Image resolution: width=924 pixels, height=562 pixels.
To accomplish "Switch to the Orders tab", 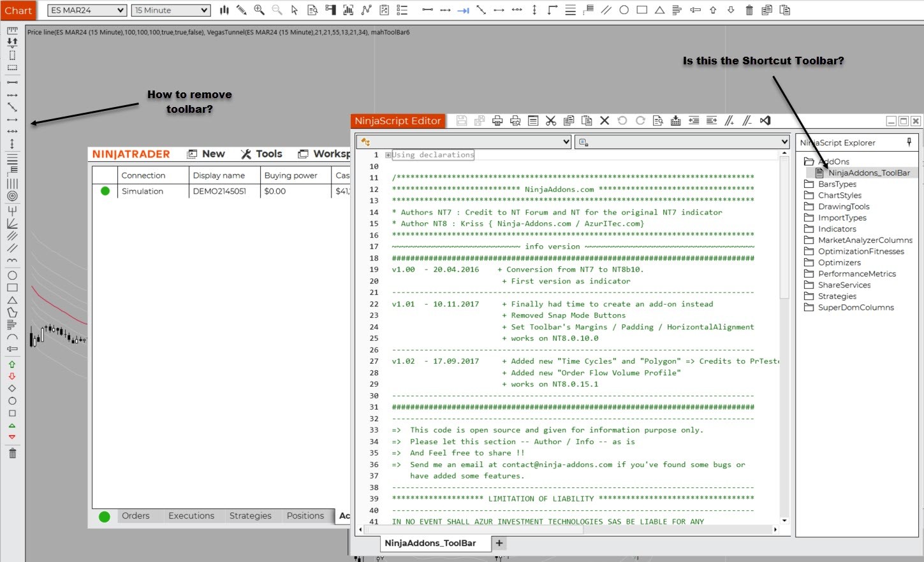I will (x=136, y=516).
